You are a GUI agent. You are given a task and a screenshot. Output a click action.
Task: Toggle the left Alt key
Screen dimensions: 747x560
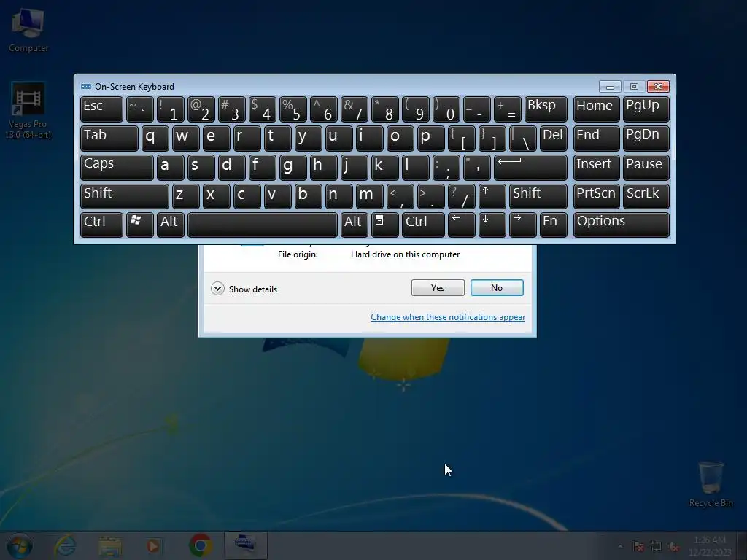coord(171,225)
